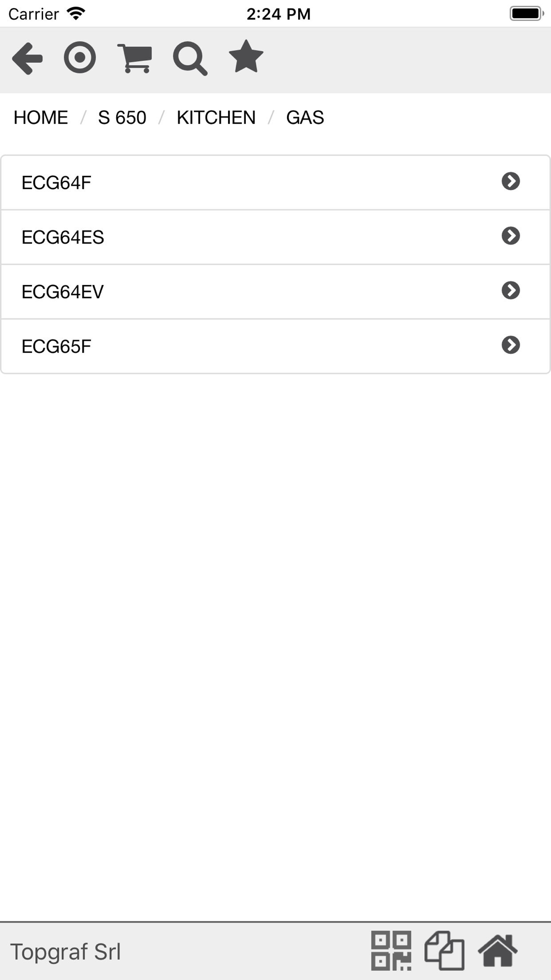
Task: Open the target circle icon
Action: [x=80, y=58]
